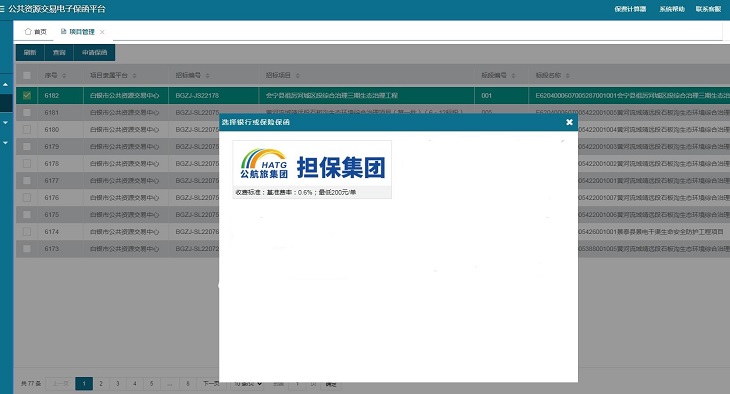The width and height of the screenshot is (730, 394).
Task: Click the 公共资源交易电子保函平台 platform title
Action: point(57,9)
